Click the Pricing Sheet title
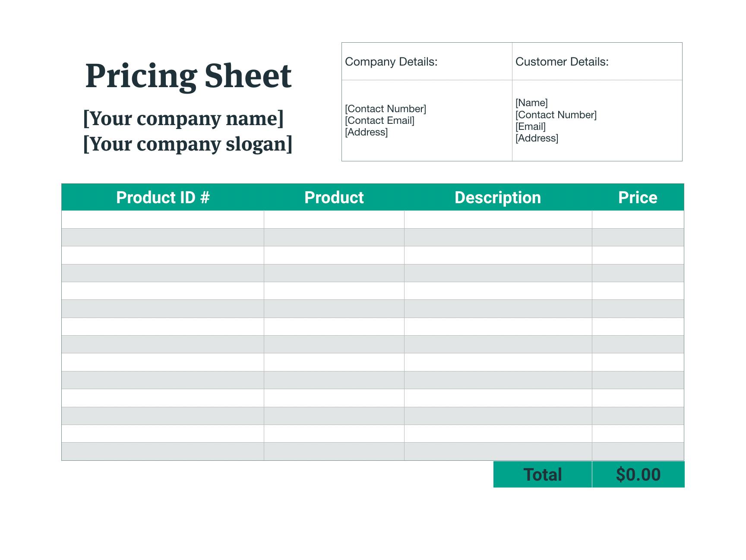746x560 pixels. click(x=188, y=76)
